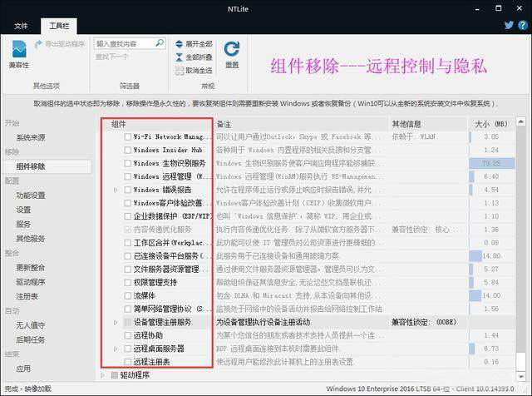Screen dimensions: 532x396
Task: Expand Windows 错误报告 tree node
Action: (116, 190)
